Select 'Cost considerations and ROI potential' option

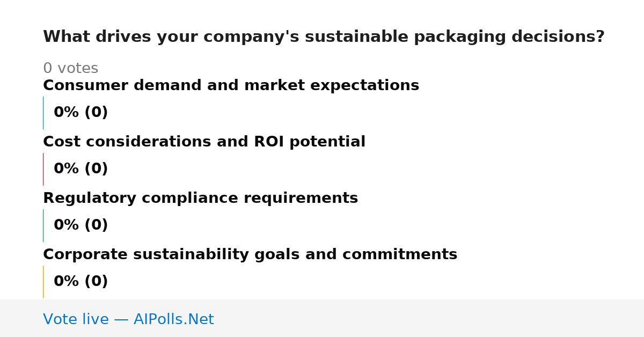coord(204,142)
